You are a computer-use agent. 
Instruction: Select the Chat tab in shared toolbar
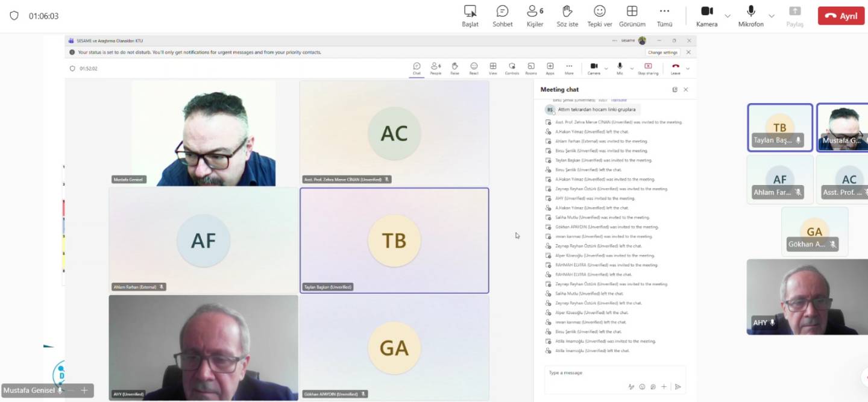[417, 68]
